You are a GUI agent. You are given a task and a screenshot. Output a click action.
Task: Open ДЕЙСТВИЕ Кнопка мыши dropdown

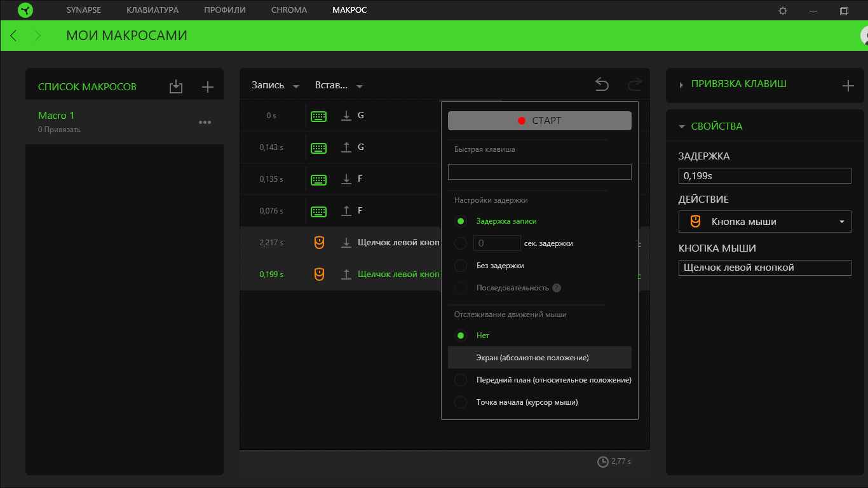[764, 222]
